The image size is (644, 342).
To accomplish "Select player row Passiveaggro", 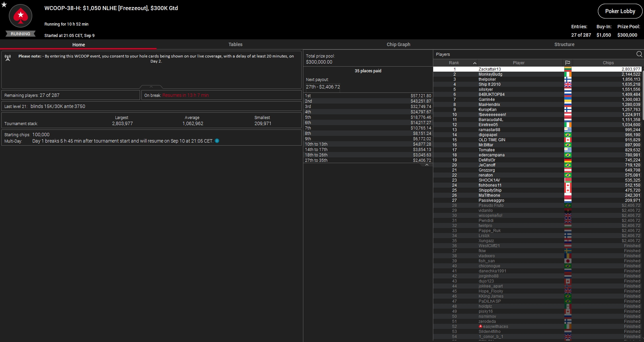I will [537, 200].
